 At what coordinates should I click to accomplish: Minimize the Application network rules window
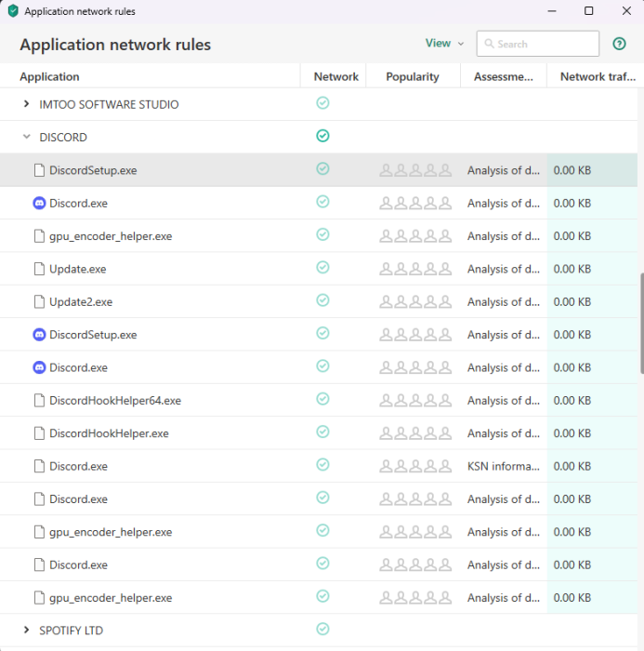551,11
